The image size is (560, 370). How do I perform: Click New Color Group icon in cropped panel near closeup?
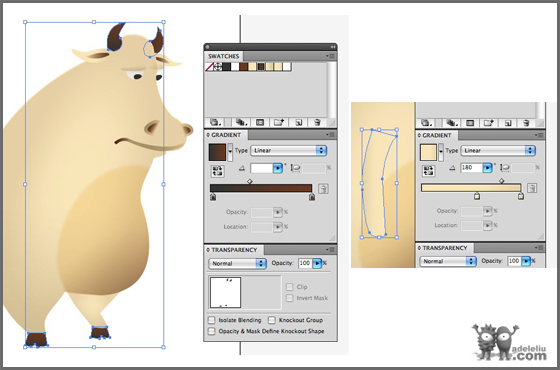point(489,123)
